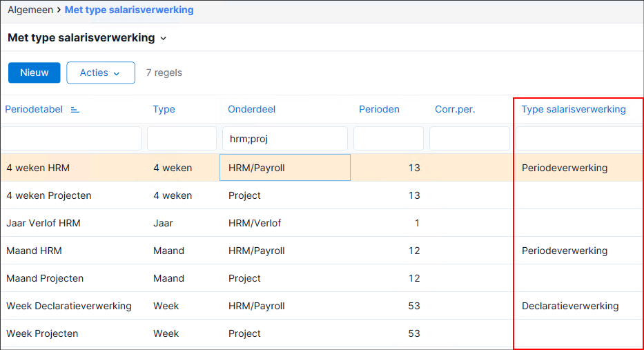644x350 pixels.
Task: Select the Jaar Verlof HRM row
Action: (x=322, y=223)
